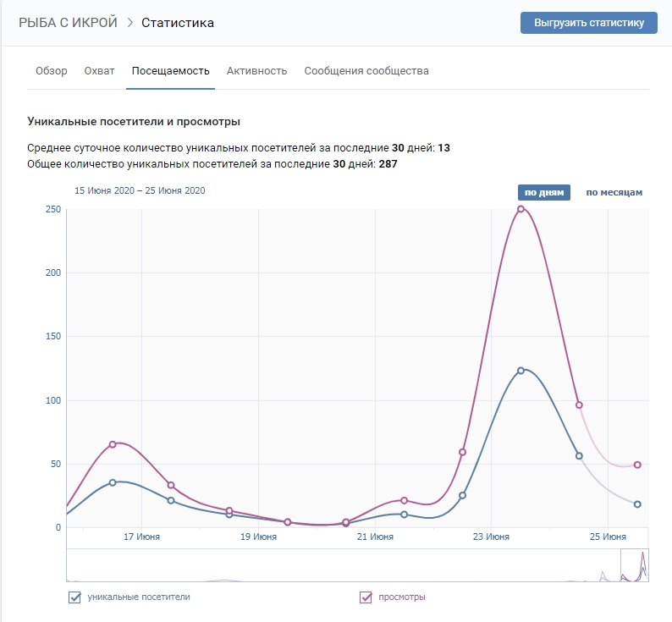Click the Статистика breadcrumb title
Viewport: 672px width, 622px height.
(x=178, y=23)
